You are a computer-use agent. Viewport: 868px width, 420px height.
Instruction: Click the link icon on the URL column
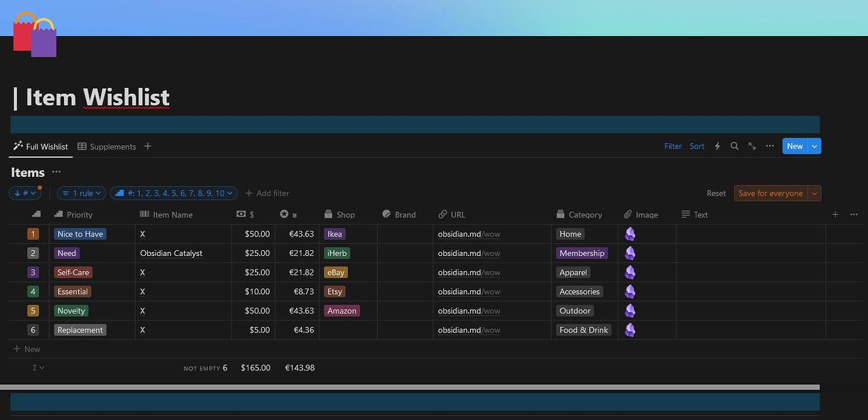click(x=442, y=214)
